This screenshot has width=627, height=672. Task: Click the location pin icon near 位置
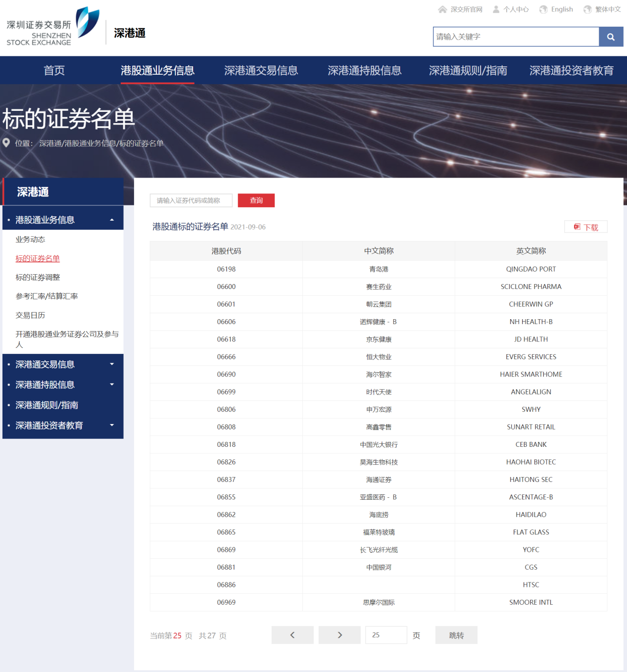point(6,143)
